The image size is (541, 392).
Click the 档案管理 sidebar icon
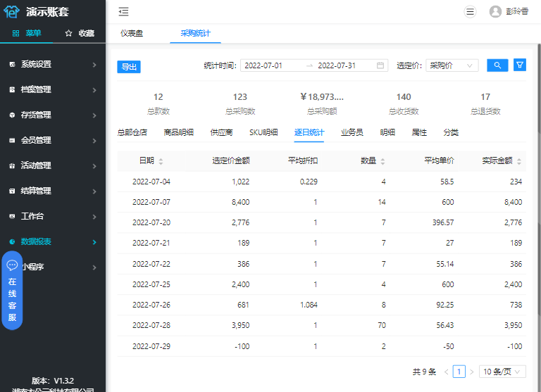pos(12,89)
